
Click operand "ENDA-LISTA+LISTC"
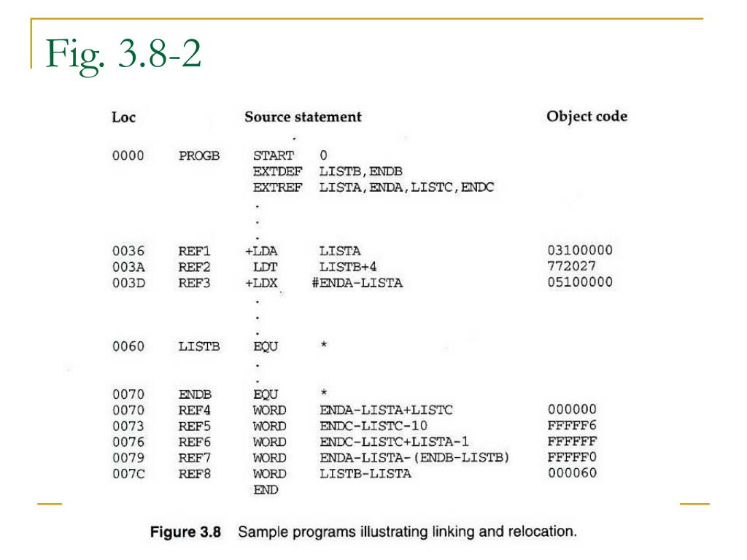coord(387,410)
